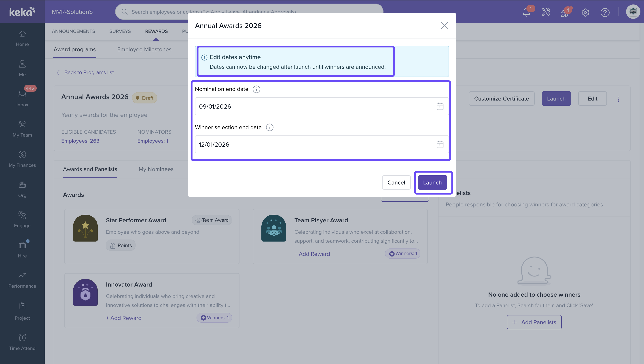Viewport: 644px width, 364px height.
Task: Open the Surveys tab
Action: (120, 31)
